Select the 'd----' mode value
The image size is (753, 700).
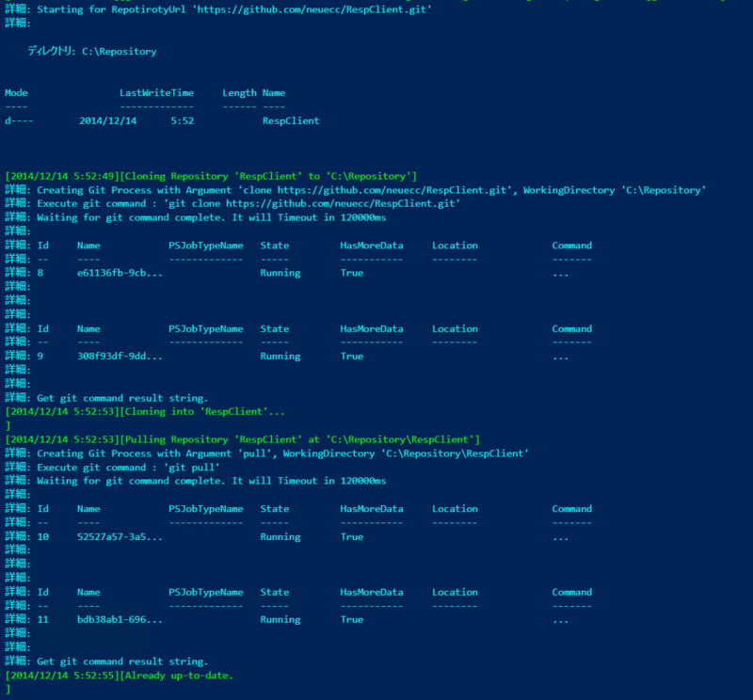tap(19, 120)
